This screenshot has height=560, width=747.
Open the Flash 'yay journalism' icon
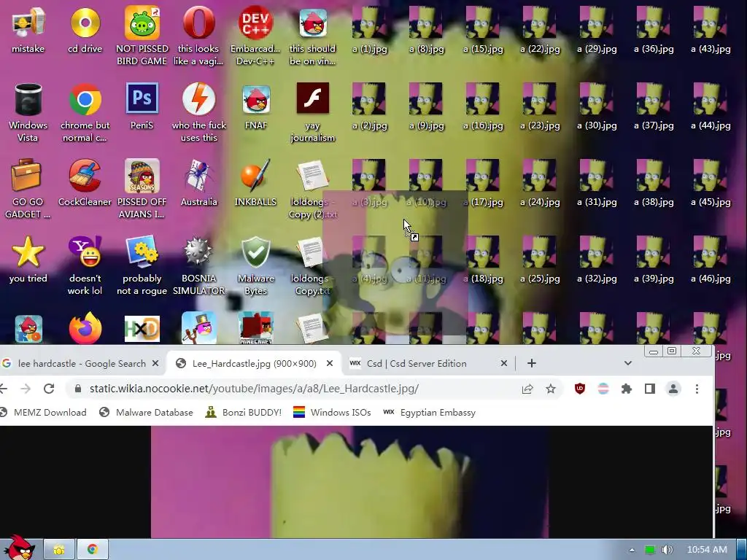(312, 112)
